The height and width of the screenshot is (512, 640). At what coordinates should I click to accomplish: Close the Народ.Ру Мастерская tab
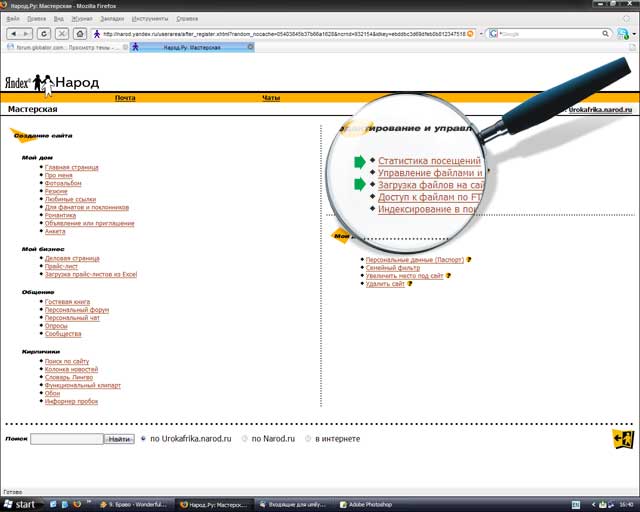pos(250,47)
